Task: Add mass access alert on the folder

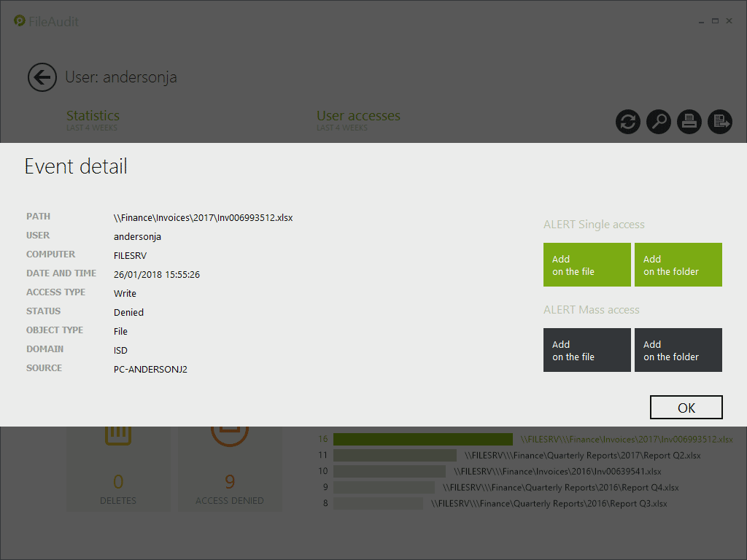Action: pos(678,350)
